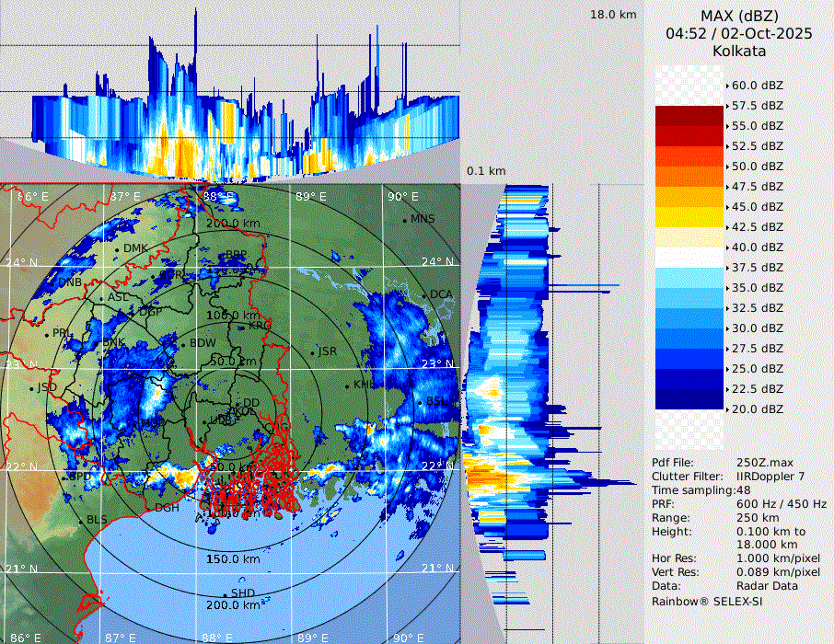
Task: Select the JSR station point
Action: [x=312, y=352]
